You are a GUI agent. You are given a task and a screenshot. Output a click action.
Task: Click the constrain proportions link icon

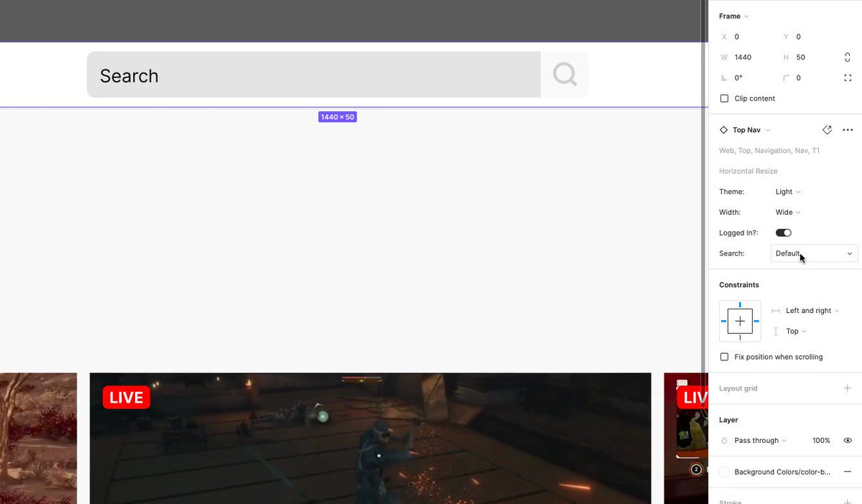(x=848, y=57)
